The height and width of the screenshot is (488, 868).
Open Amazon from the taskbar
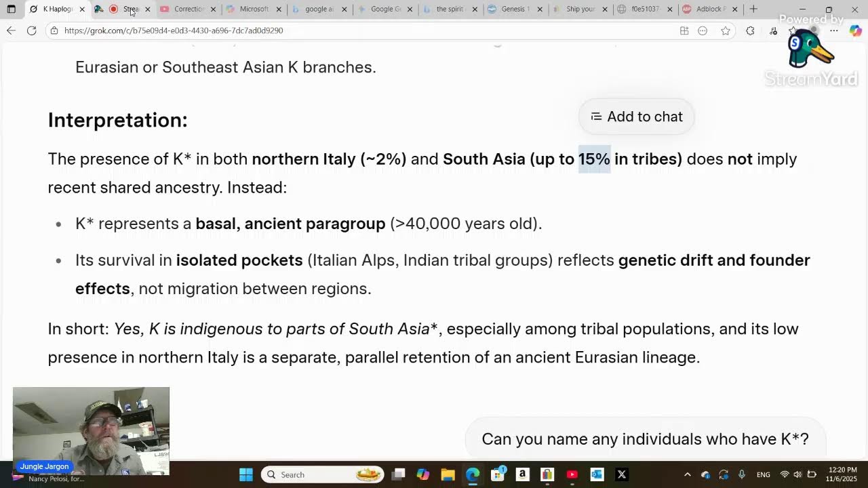coord(522,474)
